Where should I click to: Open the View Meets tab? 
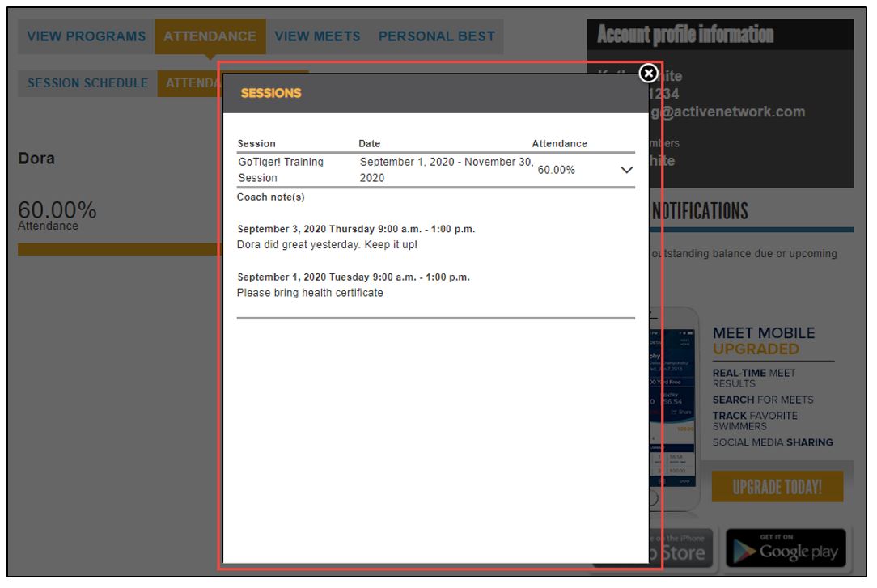point(317,36)
